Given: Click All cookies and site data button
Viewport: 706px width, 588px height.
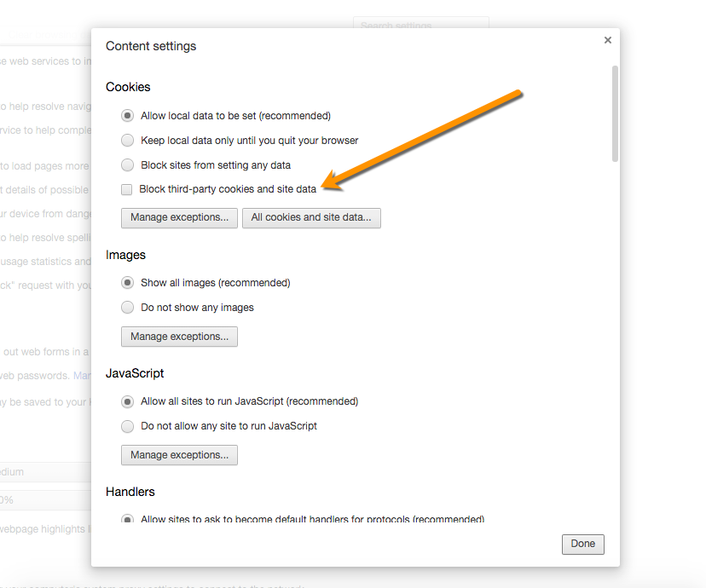Looking at the screenshot, I should click(311, 218).
